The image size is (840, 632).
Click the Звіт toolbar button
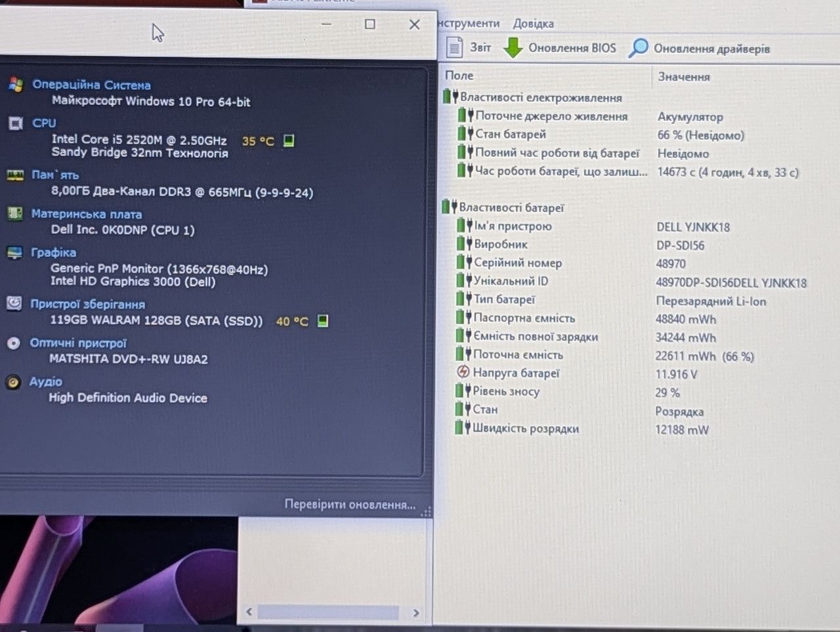point(469,47)
